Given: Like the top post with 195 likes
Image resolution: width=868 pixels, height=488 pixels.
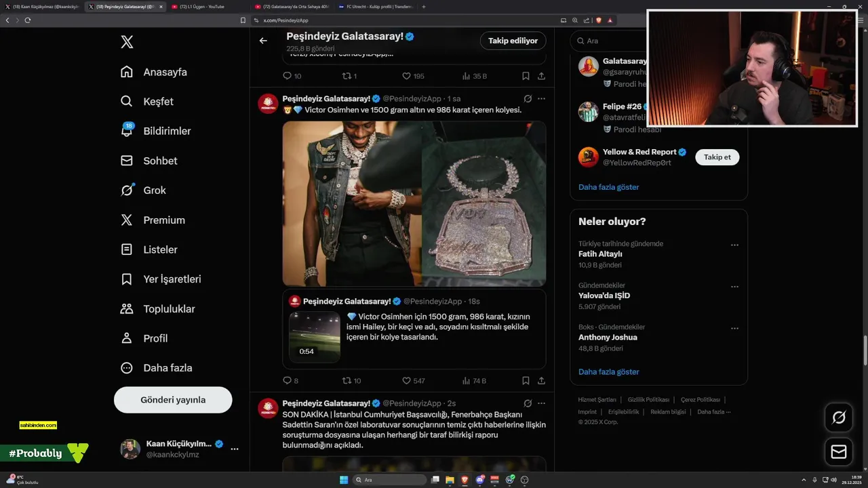Looking at the screenshot, I should (x=413, y=76).
